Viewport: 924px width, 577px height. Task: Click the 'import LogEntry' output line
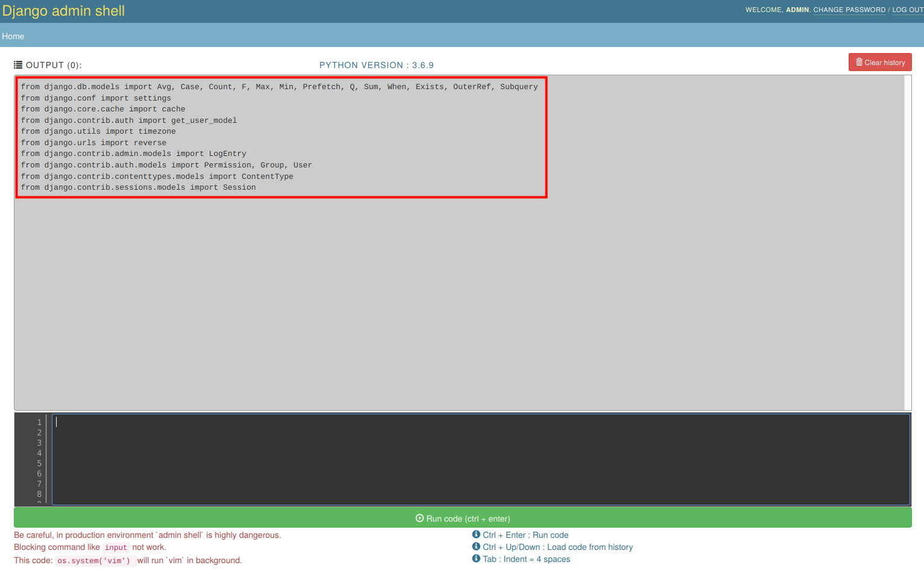click(134, 154)
